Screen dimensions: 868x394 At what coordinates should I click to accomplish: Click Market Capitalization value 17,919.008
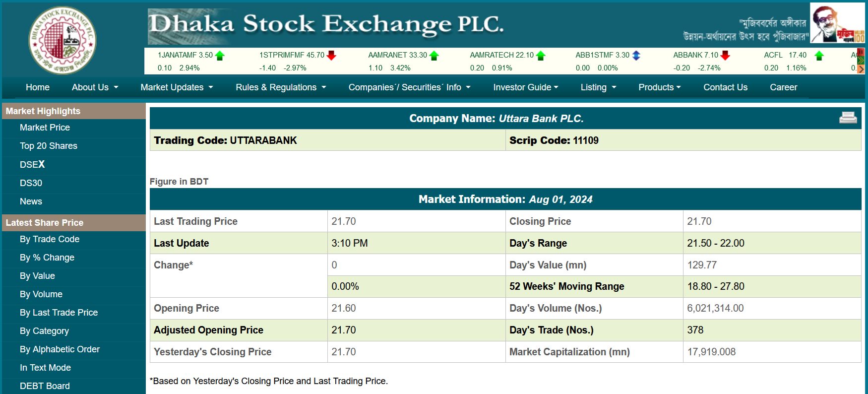pyautogui.click(x=711, y=352)
